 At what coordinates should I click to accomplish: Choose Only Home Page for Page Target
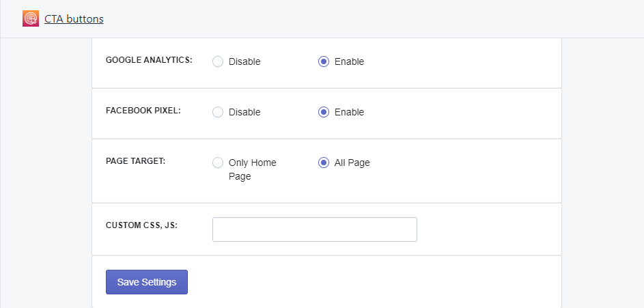click(218, 163)
